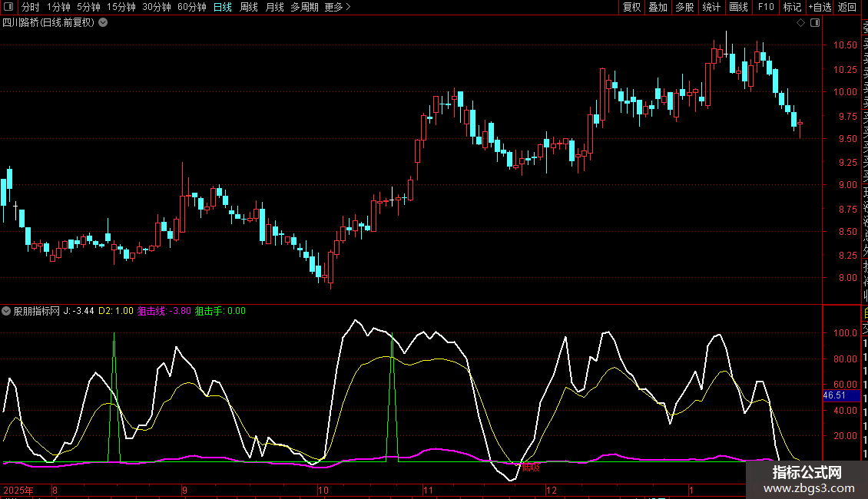Screen dimensions: 868x499
Task: Click the F10 company info button
Action: (x=766, y=7)
